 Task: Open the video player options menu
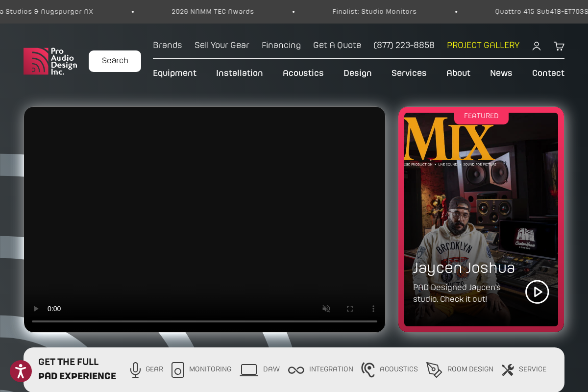click(x=373, y=309)
